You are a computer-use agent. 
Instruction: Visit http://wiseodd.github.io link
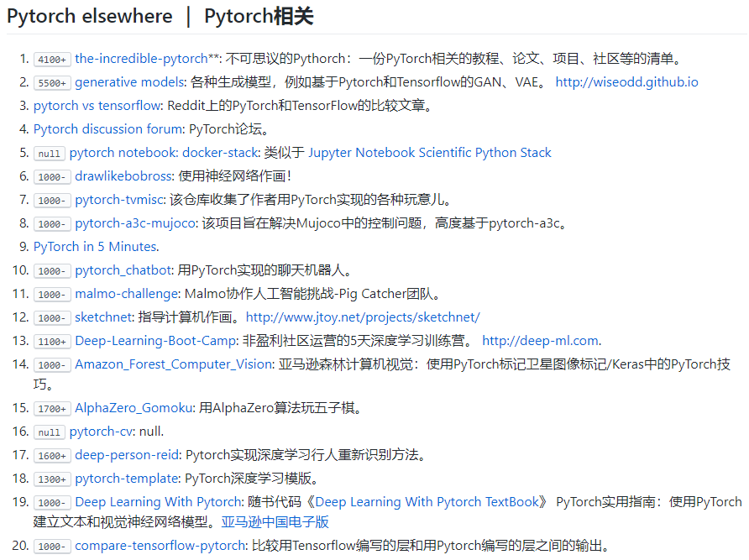(x=626, y=82)
